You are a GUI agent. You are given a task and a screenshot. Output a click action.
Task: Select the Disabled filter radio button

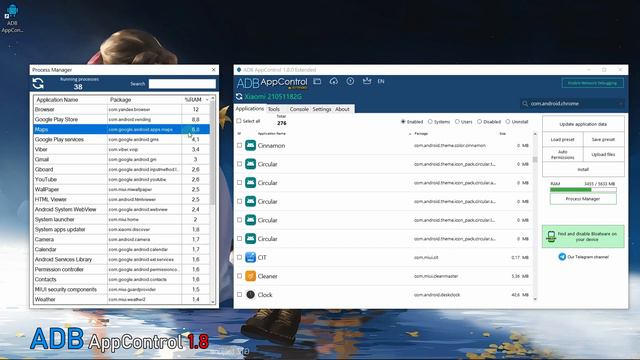pyautogui.click(x=480, y=122)
